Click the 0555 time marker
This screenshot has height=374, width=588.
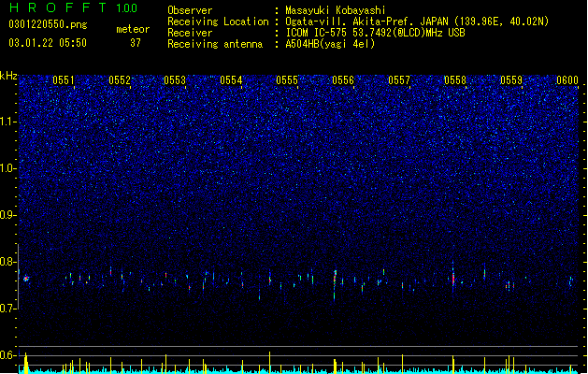pyautogui.click(x=287, y=80)
